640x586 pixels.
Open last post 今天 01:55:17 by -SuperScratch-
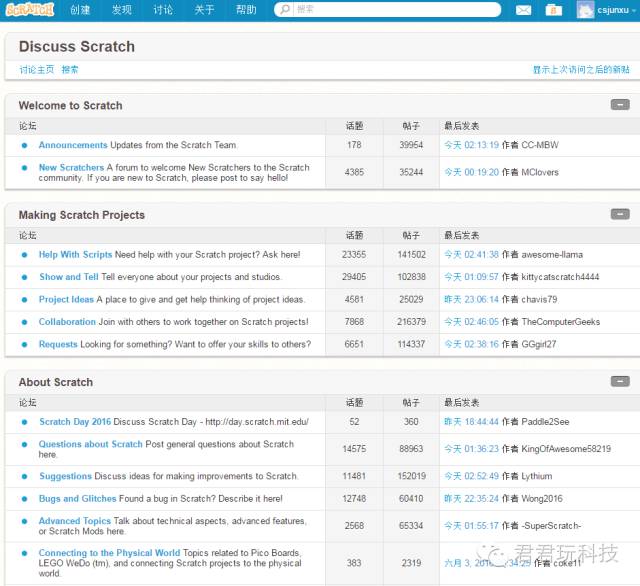[x=471, y=525]
